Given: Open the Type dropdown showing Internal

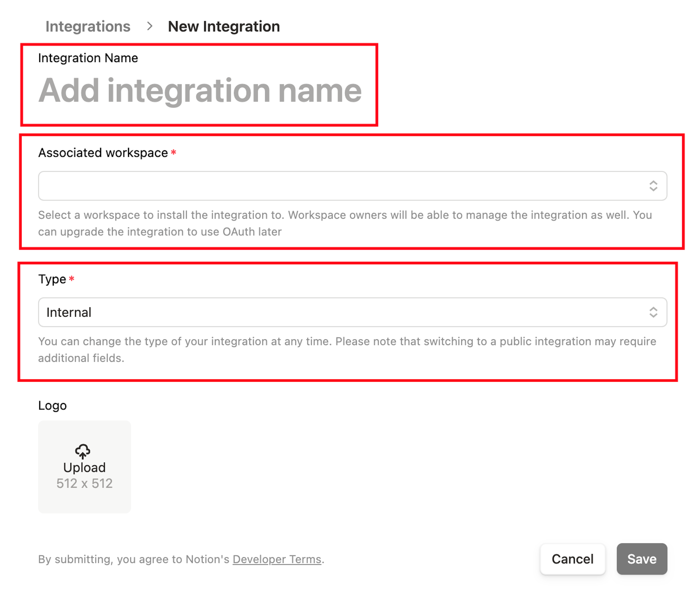Looking at the screenshot, I should 353,312.
